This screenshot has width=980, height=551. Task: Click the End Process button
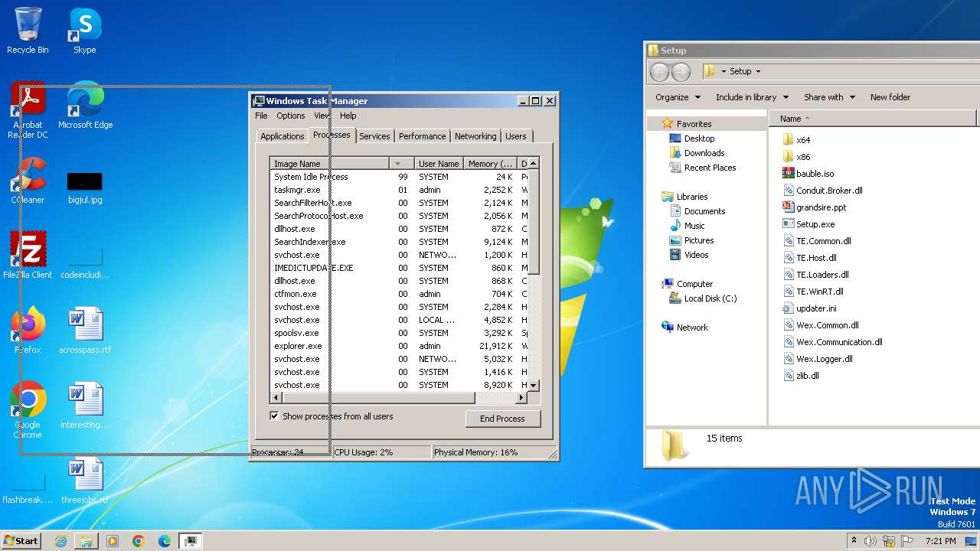click(502, 419)
